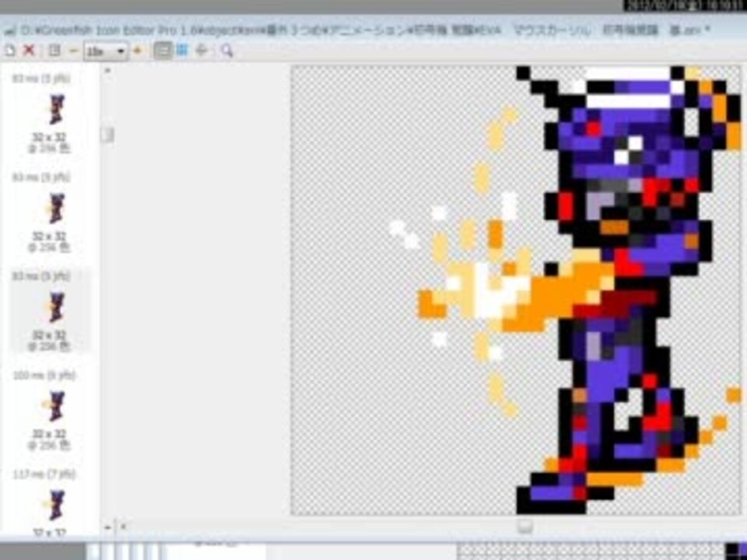Select the 117 ms frame thumbnail

54,506
